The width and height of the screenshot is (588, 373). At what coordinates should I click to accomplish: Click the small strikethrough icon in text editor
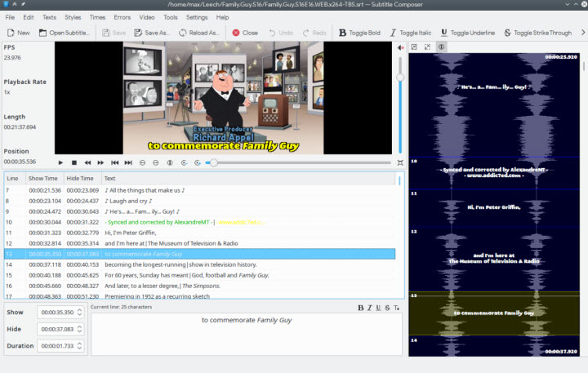coord(388,308)
